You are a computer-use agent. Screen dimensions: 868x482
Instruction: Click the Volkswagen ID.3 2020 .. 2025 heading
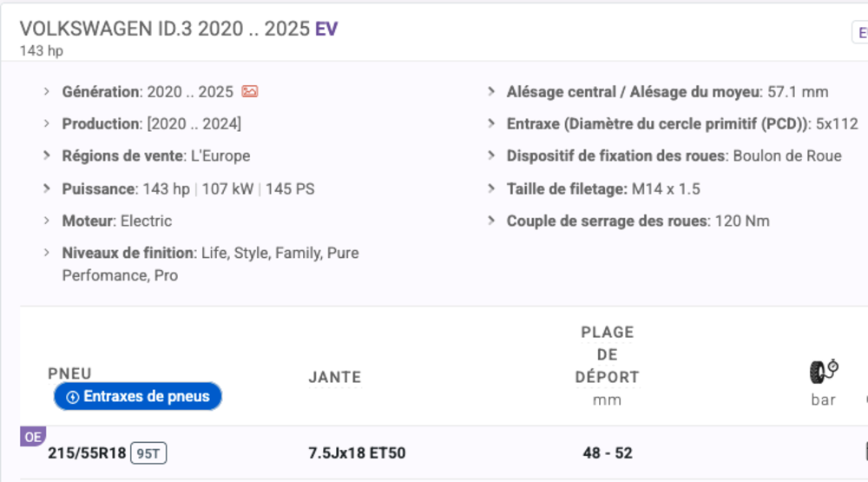[x=165, y=29]
